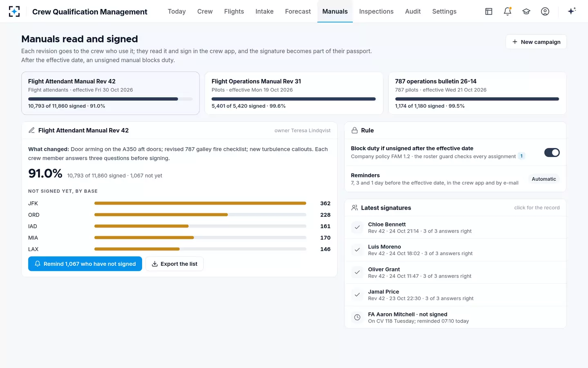Click the Automatic reminders badge
This screenshot has width=588, height=368.
pos(544,179)
